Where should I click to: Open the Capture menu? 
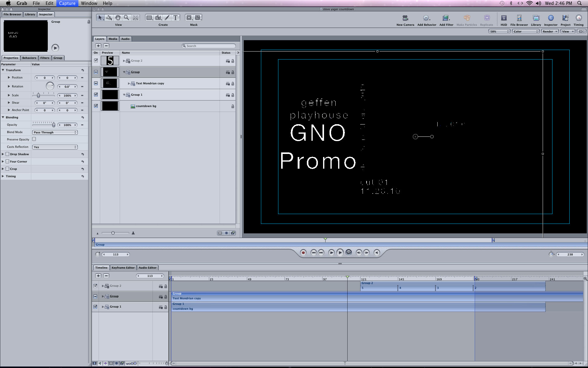(x=67, y=3)
